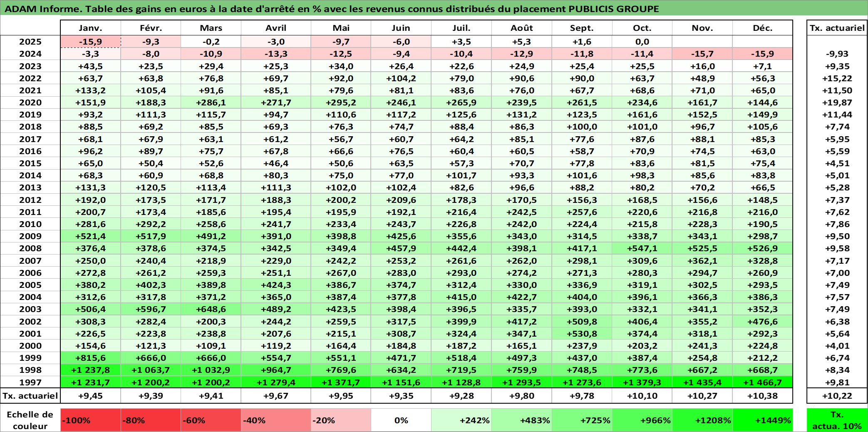Screen dimensions: 868x432
Task: Click the 'Août' column header
Action: [522, 28]
